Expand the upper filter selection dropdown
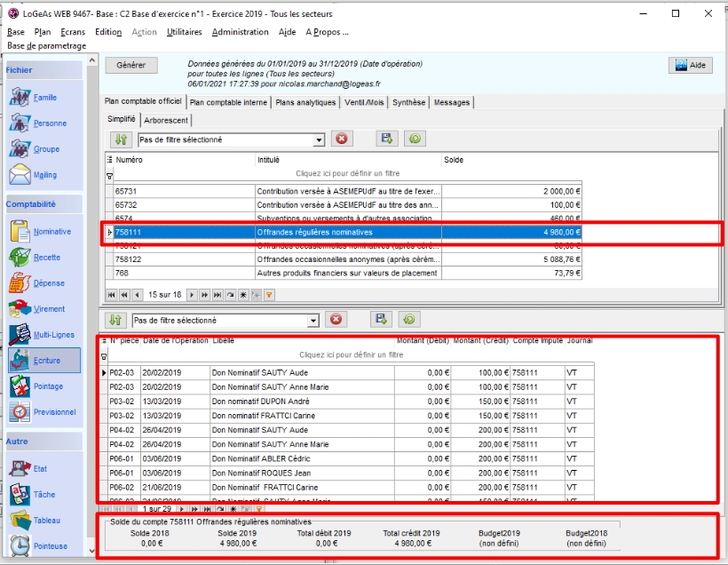 click(320, 140)
